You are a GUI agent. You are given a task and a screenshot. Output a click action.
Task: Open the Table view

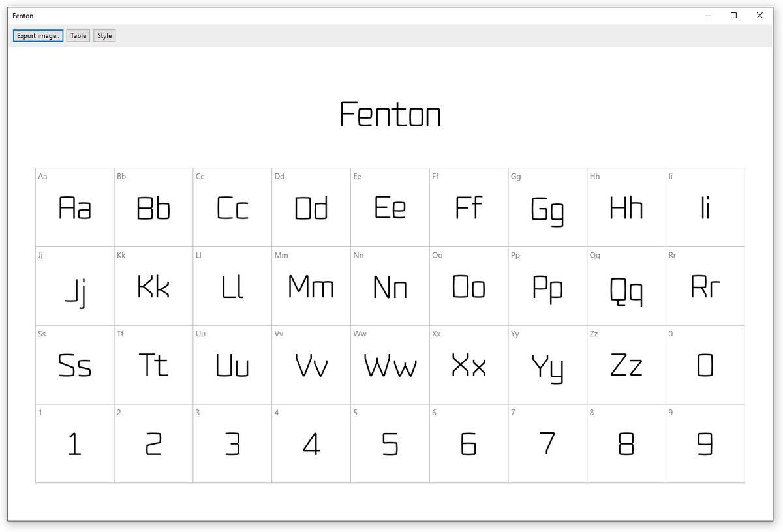pyautogui.click(x=78, y=35)
